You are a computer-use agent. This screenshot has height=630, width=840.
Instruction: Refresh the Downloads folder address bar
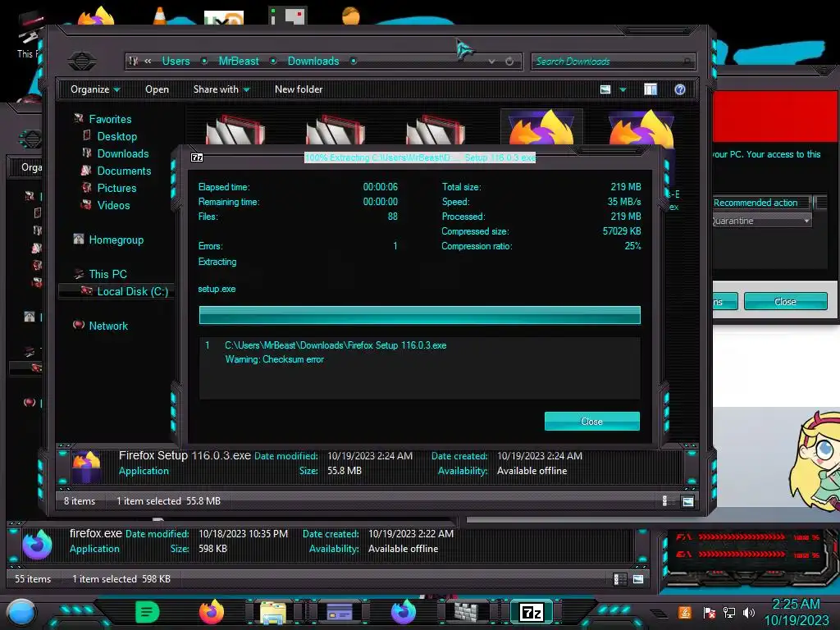point(509,62)
